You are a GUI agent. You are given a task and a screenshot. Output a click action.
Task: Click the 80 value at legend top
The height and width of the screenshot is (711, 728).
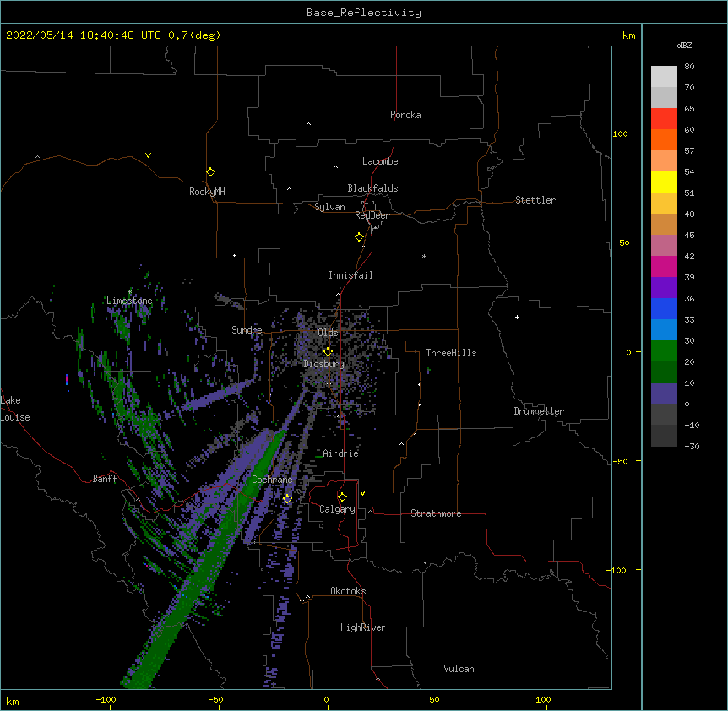(x=689, y=67)
